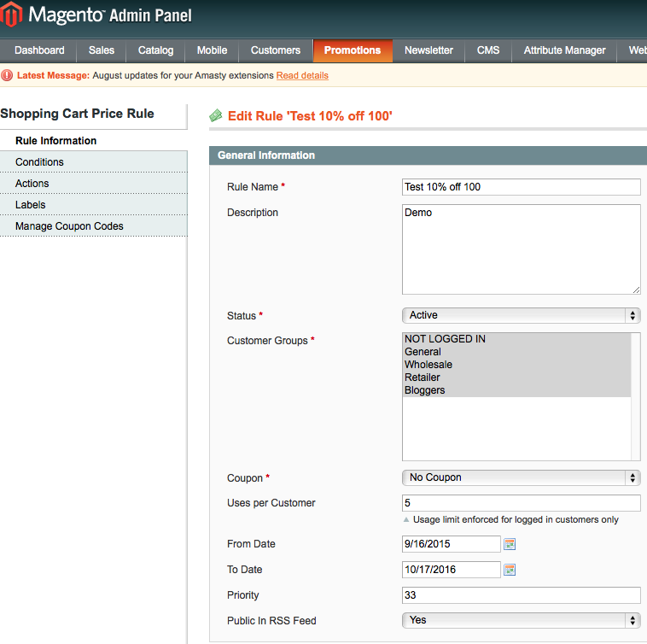
Task: Click the Magento logo icon
Action: [11, 14]
